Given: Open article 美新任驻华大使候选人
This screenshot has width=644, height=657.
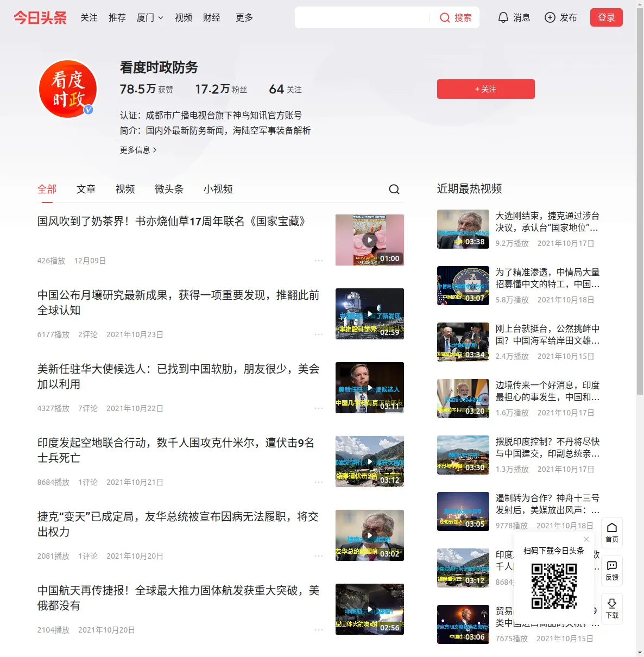Looking at the screenshot, I should 179,376.
